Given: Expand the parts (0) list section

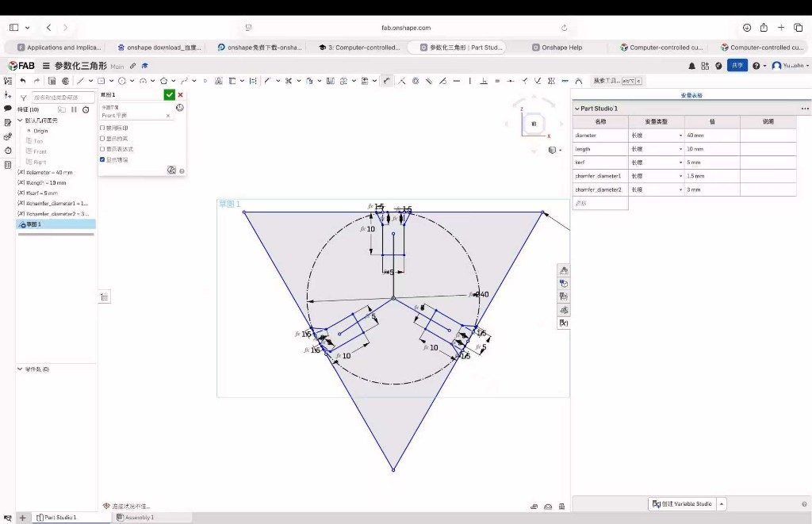Looking at the screenshot, I should [20, 369].
